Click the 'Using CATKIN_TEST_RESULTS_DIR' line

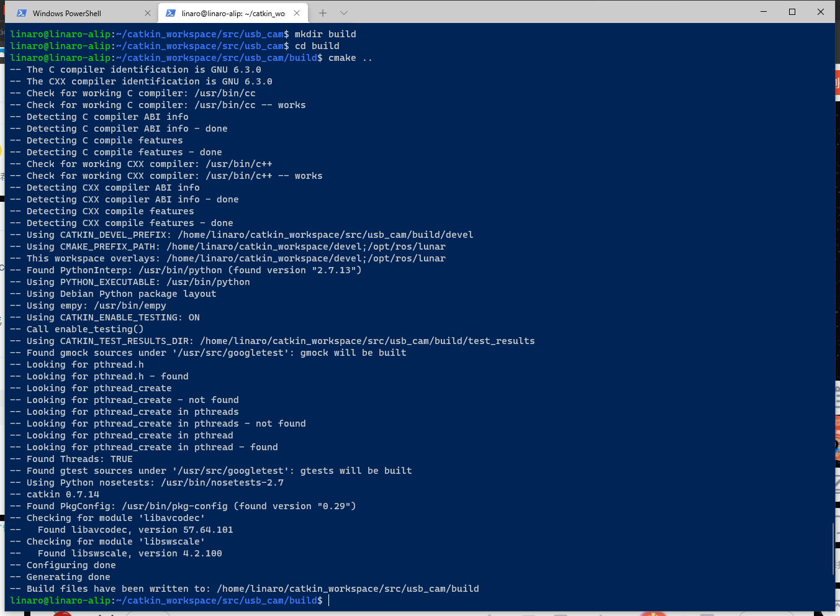(x=273, y=341)
